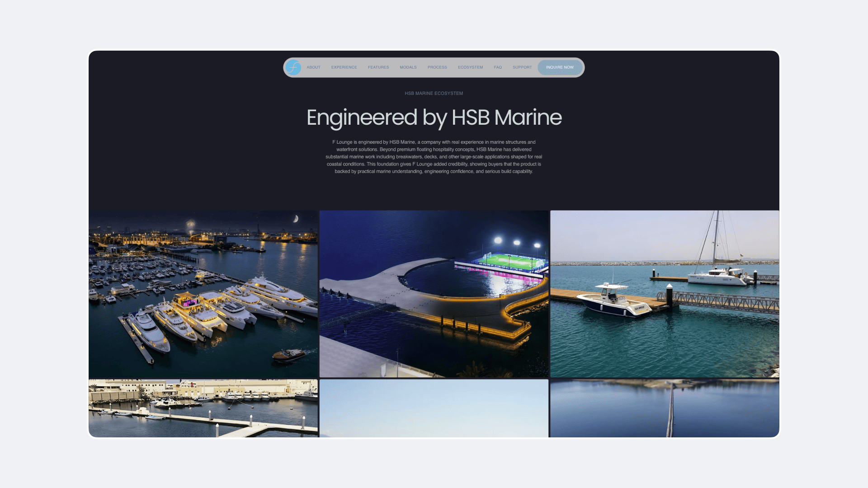Go to the Support nav link

pos(522,67)
